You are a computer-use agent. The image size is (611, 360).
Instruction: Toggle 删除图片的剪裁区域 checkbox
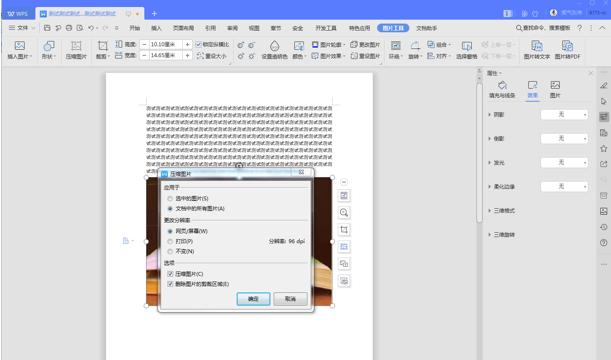[170, 284]
